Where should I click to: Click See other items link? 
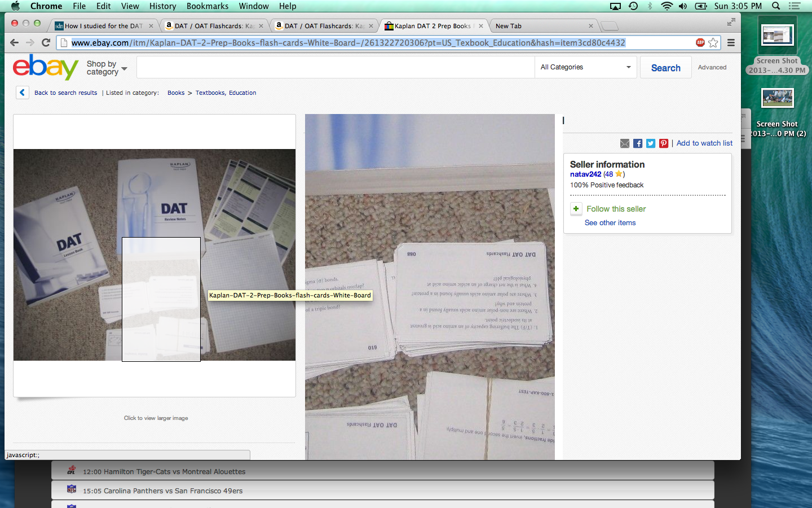click(x=610, y=223)
